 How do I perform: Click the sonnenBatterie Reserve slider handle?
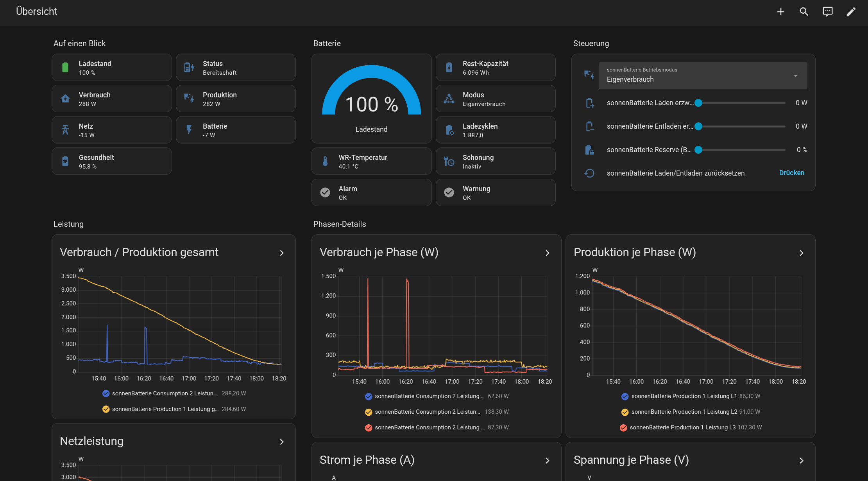click(698, 150)
